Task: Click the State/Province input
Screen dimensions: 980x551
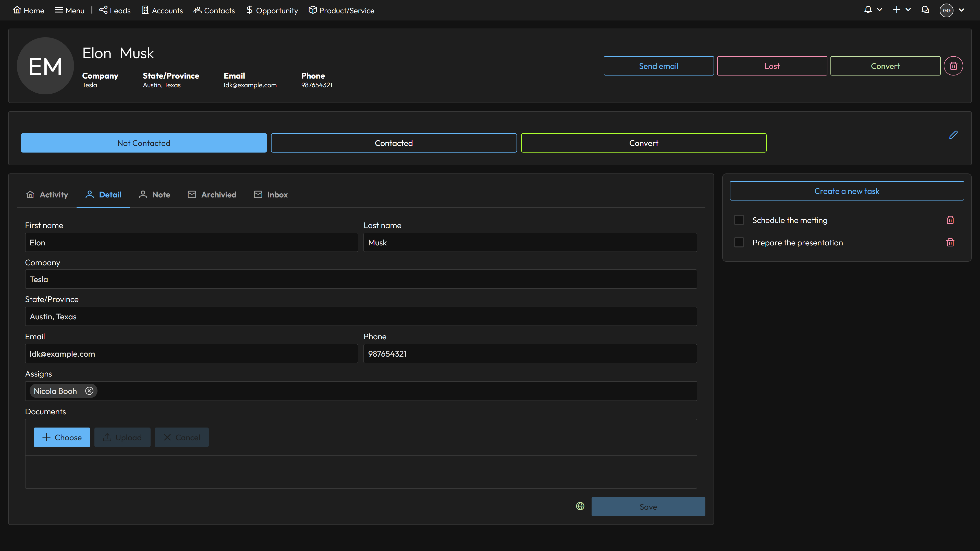Action: click(361, 316)
